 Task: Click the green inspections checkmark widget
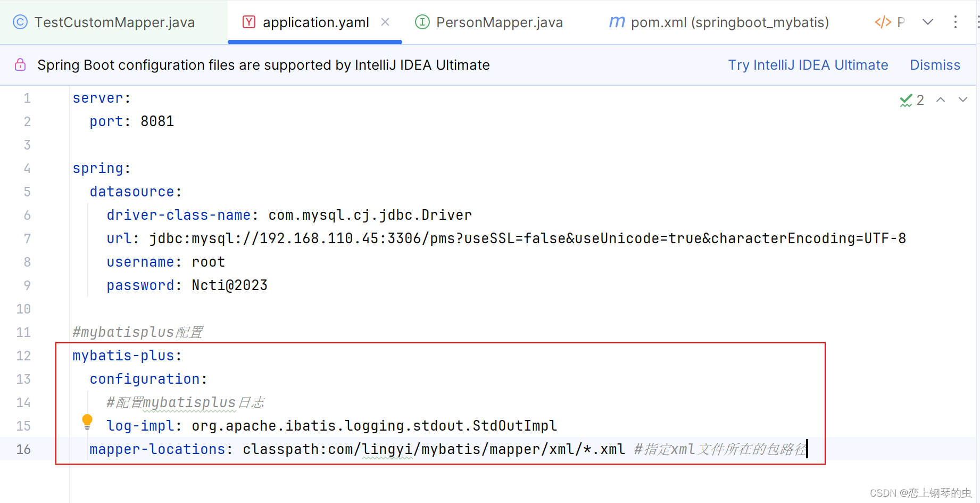point(907,100)
